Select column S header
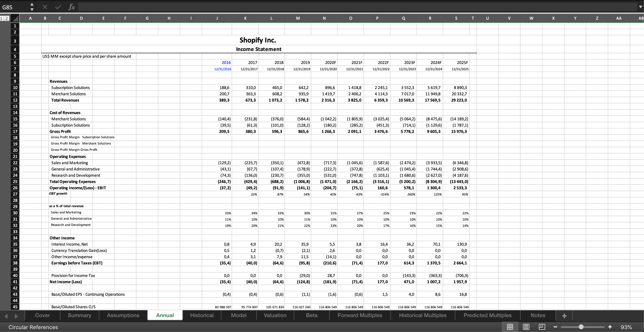This screenshot has height=332, width=644. point(456,18)
